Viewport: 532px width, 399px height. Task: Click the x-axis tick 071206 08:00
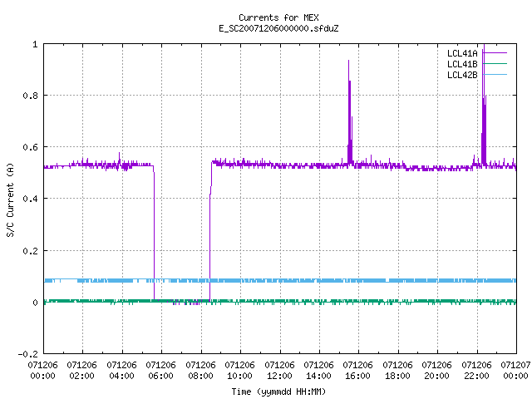pos(200,371)
